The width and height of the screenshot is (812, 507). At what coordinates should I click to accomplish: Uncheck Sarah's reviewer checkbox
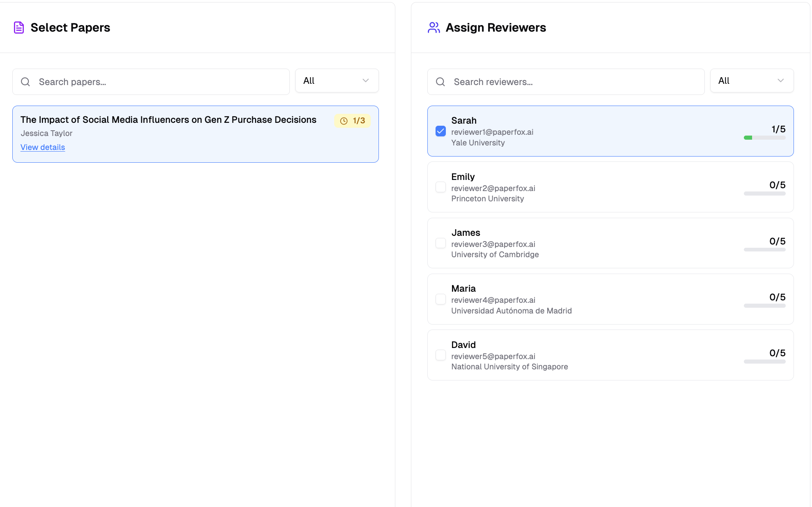[440, 131]
